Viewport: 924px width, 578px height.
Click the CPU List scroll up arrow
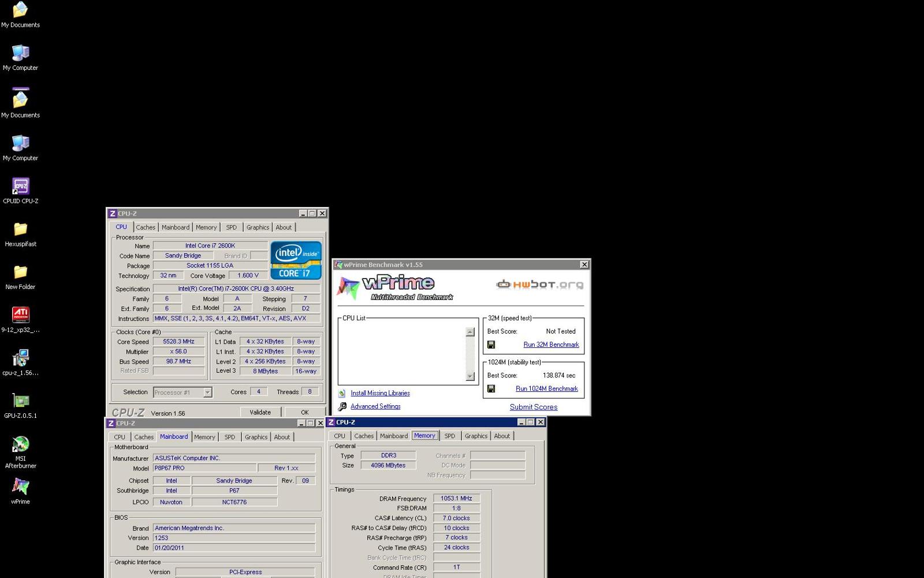click(470, 332)
